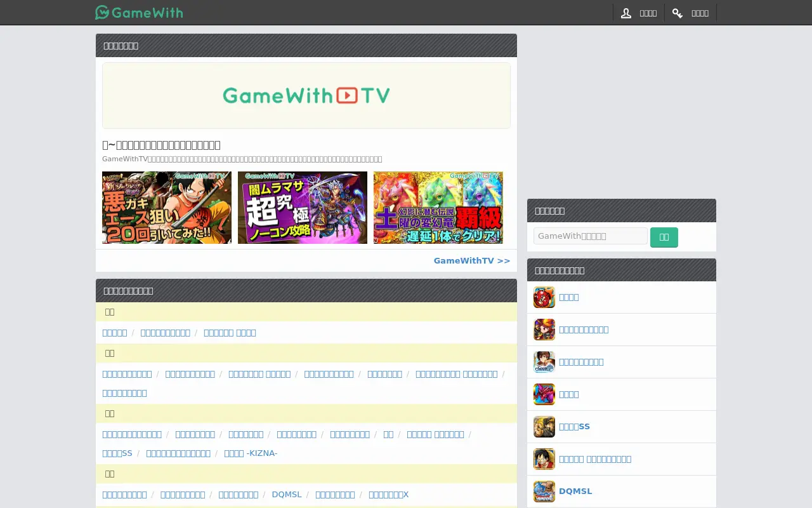Open the GameWith logo home link

tap(139, 12)
